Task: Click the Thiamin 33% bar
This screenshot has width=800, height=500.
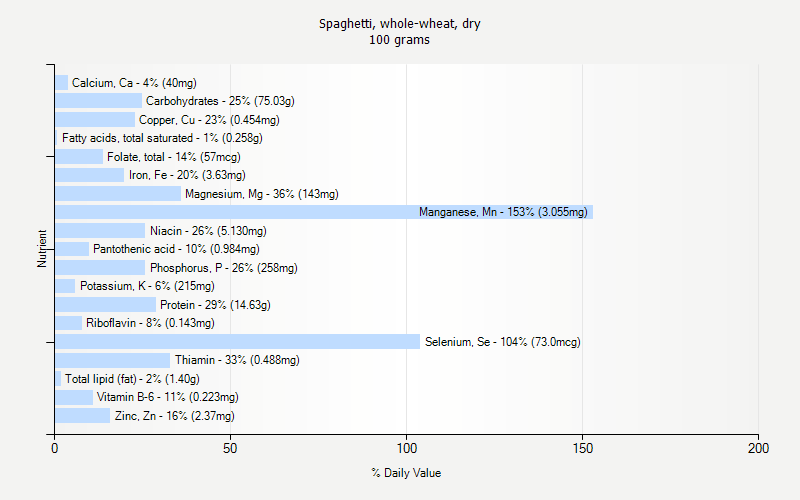Action: [x=112, y=360]
